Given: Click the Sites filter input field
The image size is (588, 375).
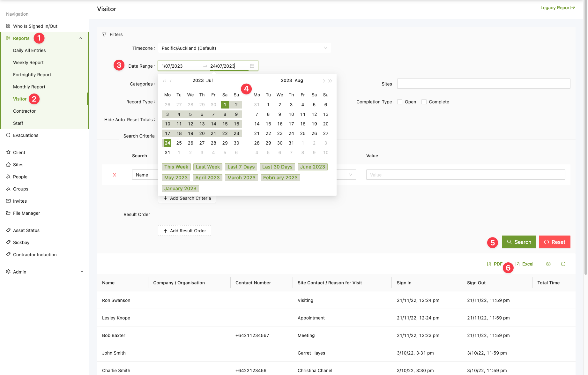Looking at the screenshot, I should pyautogui.click(x=483, y=84).
